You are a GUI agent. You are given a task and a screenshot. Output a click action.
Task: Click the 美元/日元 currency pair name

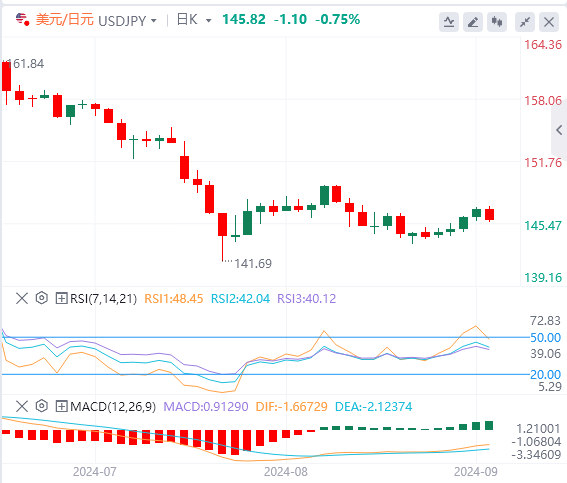pos(65,20)
